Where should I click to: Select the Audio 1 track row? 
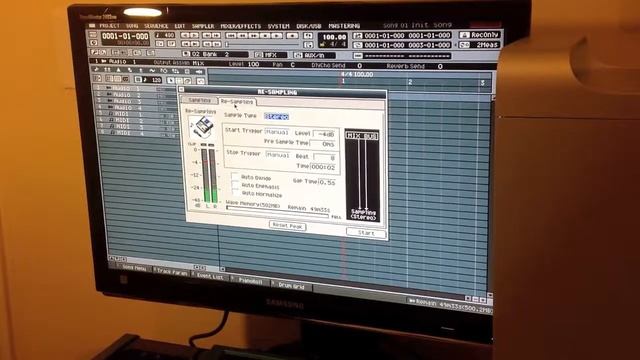pyautogui.click(x=135, y=88)
